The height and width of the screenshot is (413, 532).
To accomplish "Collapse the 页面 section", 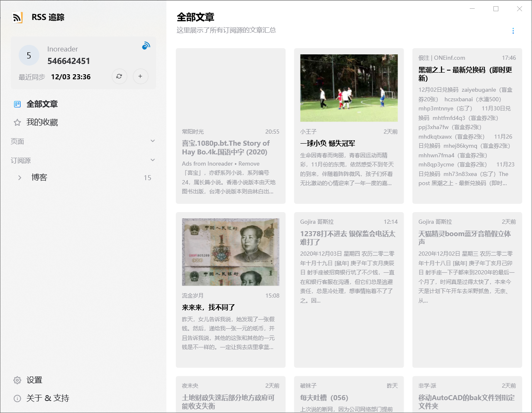I will point(153,141).
